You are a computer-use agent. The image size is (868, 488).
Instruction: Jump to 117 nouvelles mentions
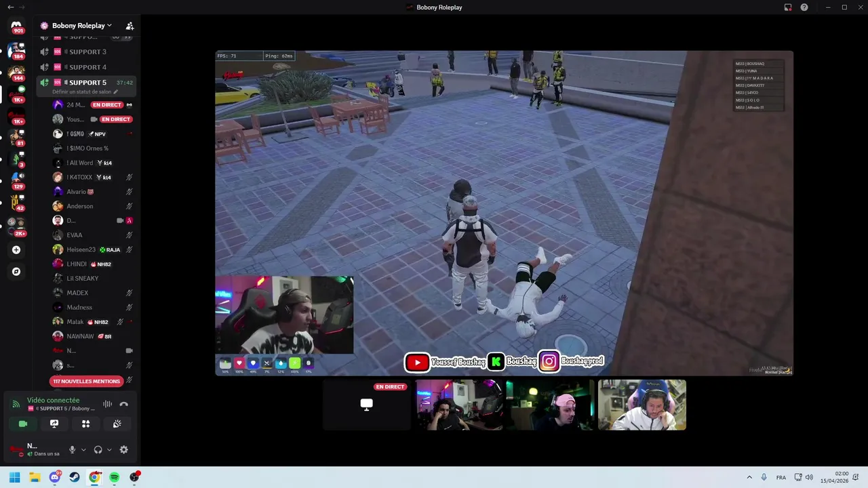point(86,381)
